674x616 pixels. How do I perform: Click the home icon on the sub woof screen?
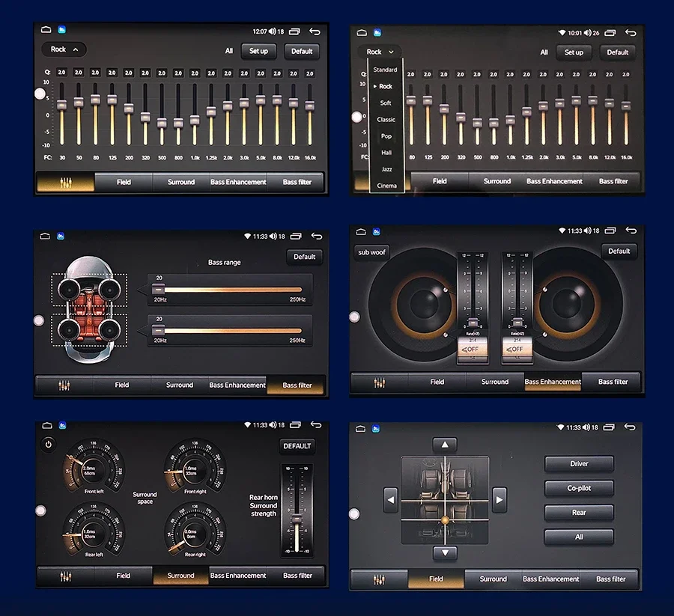click(x=361, y=231)
